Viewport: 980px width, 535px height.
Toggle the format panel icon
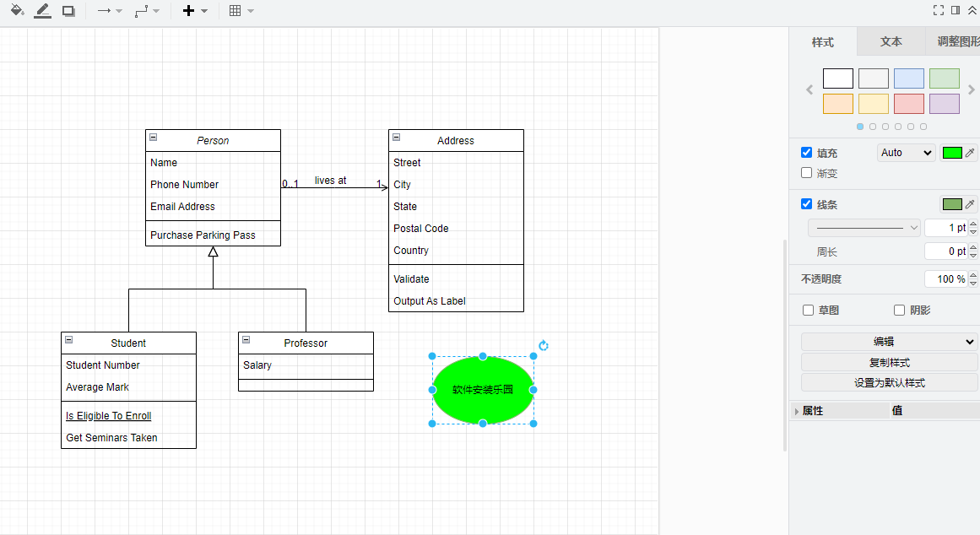[956, 10]
